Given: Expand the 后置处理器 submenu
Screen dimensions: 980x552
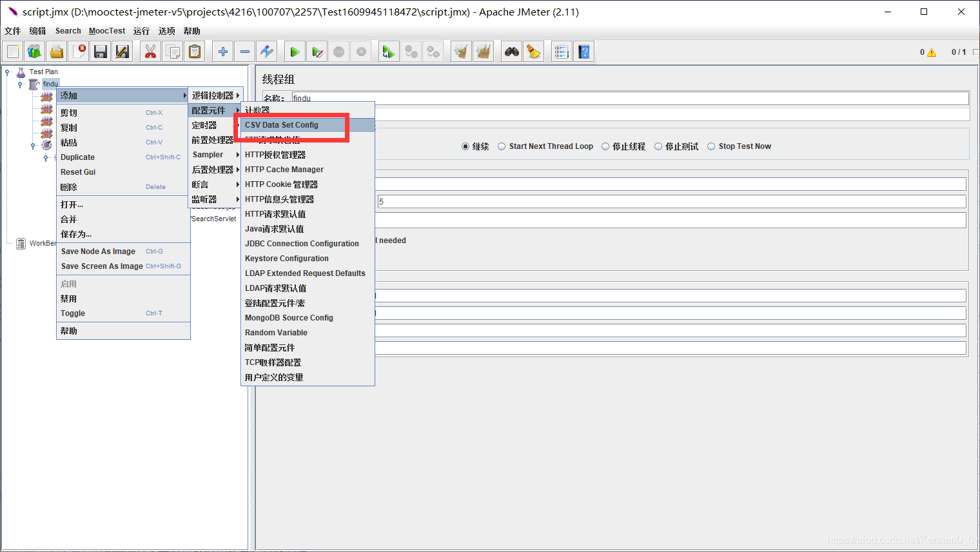Looking at the screenshot, I should (215, 170).
